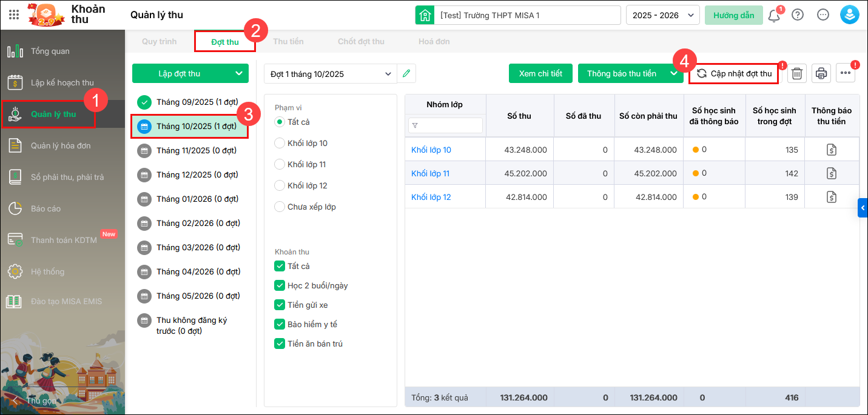Screen dimensions: 868x415
Task: Select the Khối lớp 12 radio button
Action: tap(280, 185)
